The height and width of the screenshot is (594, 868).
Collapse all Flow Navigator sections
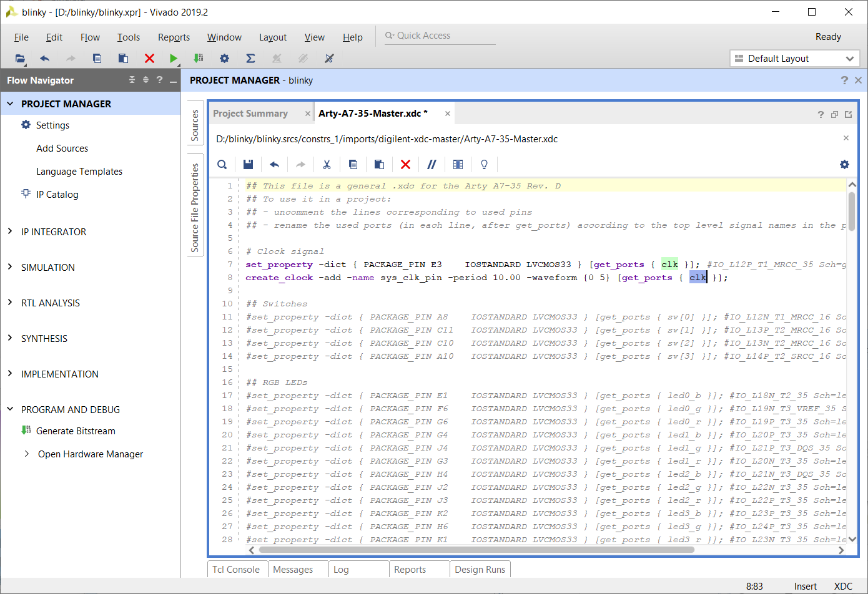point(132,80)
